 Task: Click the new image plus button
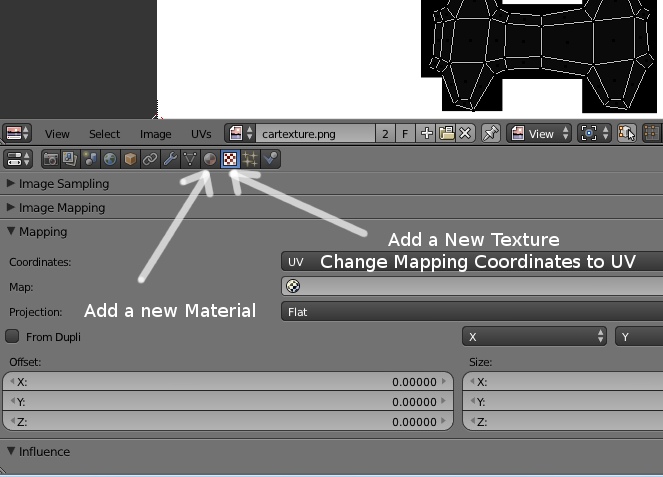[427, 133]
